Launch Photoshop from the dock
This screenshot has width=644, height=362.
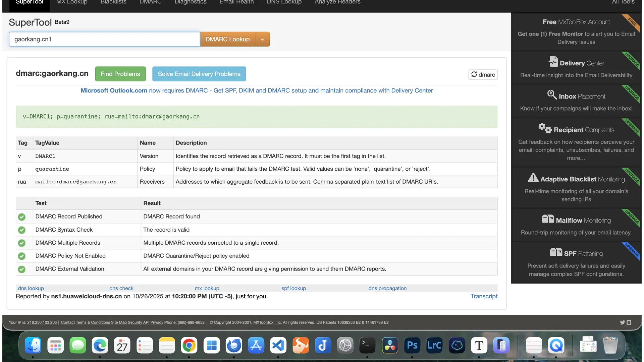[412, 345]
